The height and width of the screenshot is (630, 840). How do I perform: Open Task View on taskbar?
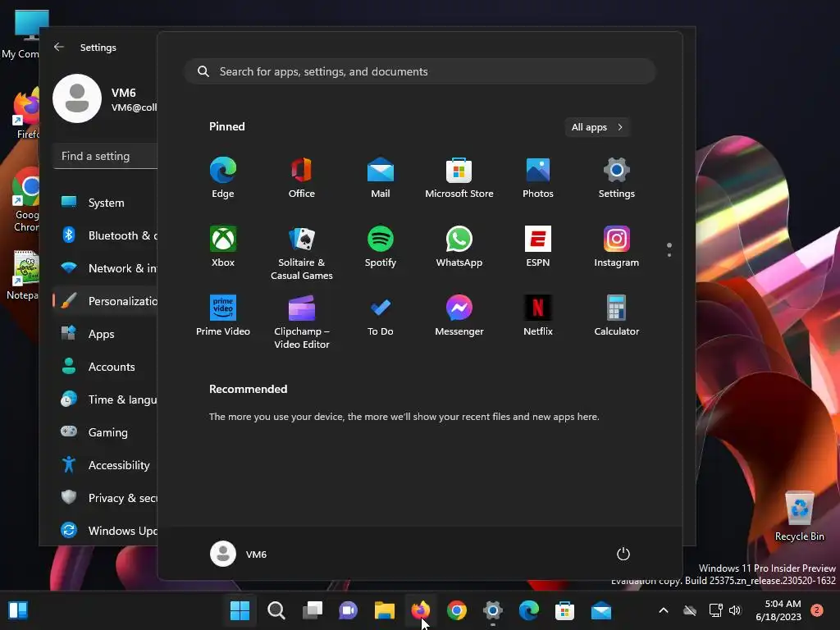[x=313, y=610]
